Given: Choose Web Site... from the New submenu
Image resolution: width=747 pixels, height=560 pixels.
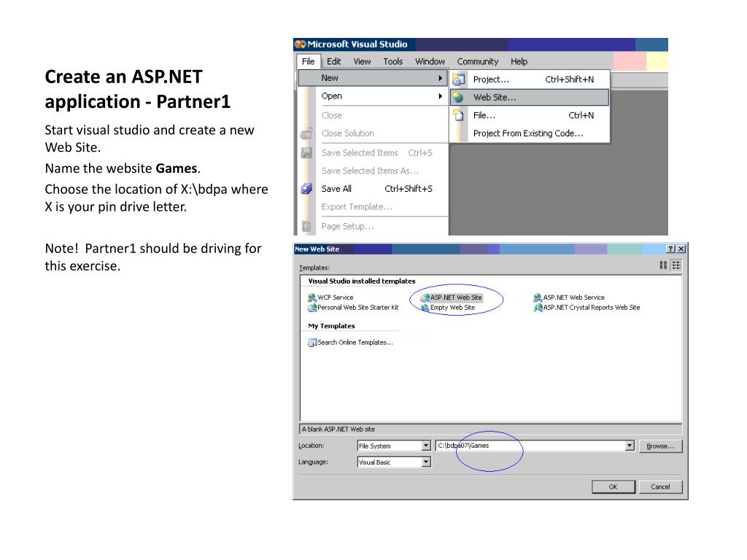Looking at the screenshot, I should pos(530,97).
